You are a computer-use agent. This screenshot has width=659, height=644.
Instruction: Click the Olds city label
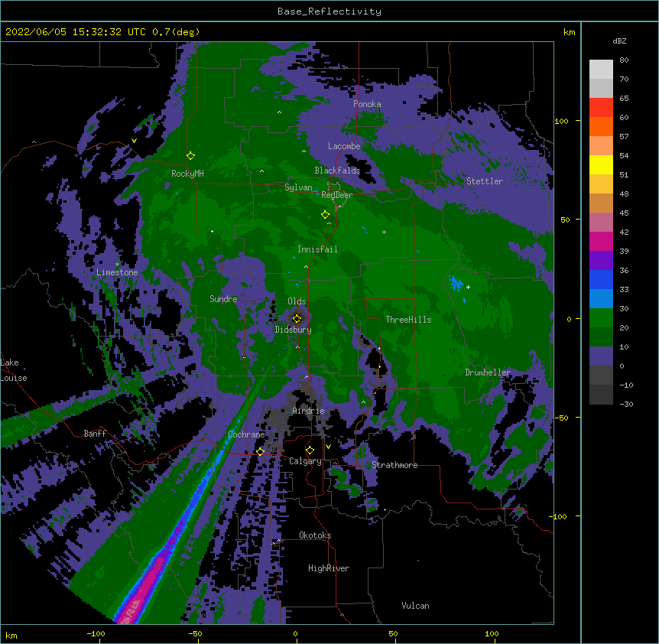coord(297,301)
